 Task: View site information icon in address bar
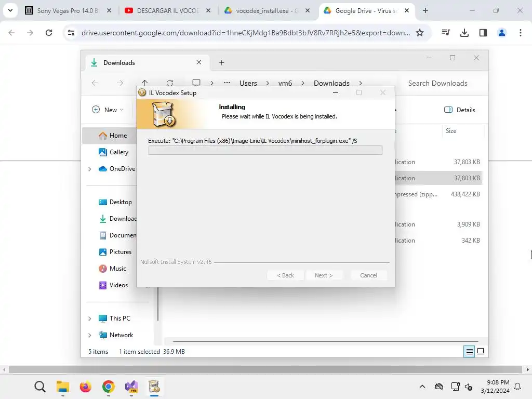[71, 33]
